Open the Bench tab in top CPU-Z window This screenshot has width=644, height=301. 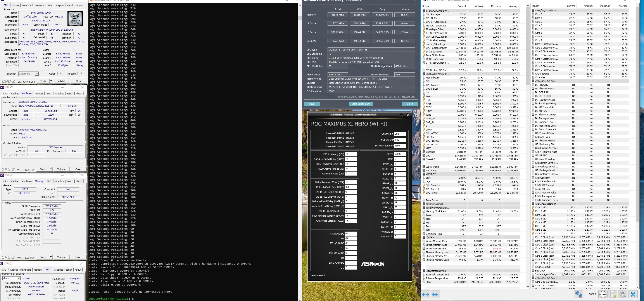(70, 5)
